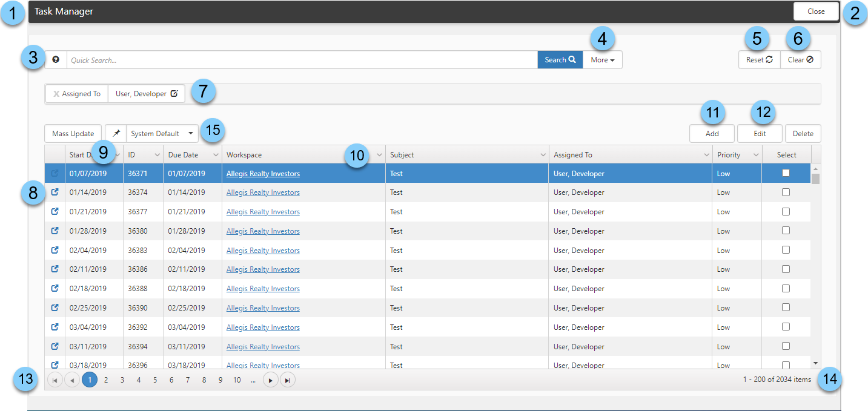
Task: Click the Mass Update button
Action: (73, 134)
